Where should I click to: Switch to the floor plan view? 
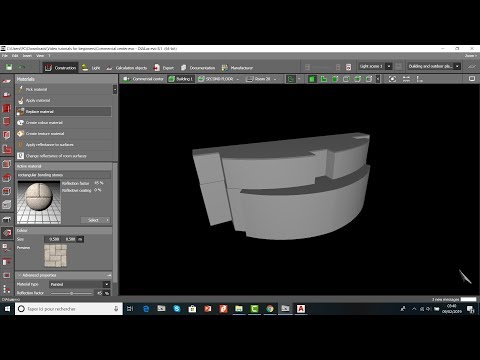(x=324, y=79)
